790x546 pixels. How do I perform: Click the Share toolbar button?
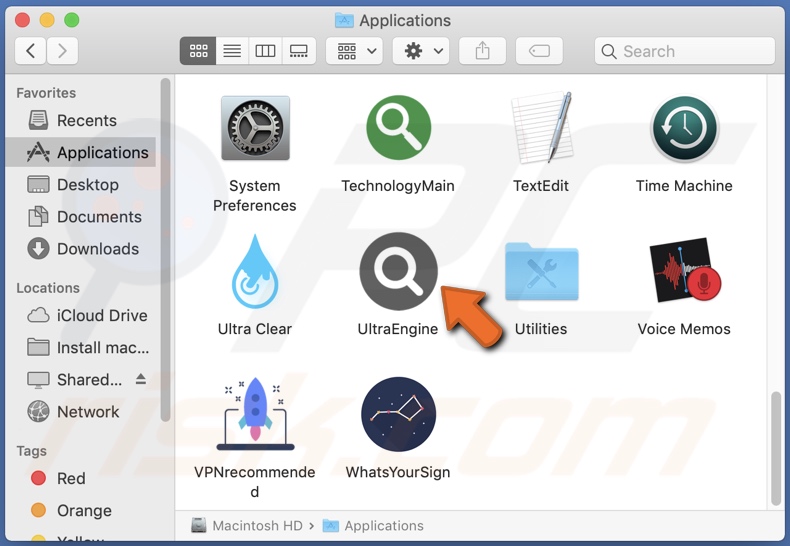pyautogui.click(x=482, y=51)
